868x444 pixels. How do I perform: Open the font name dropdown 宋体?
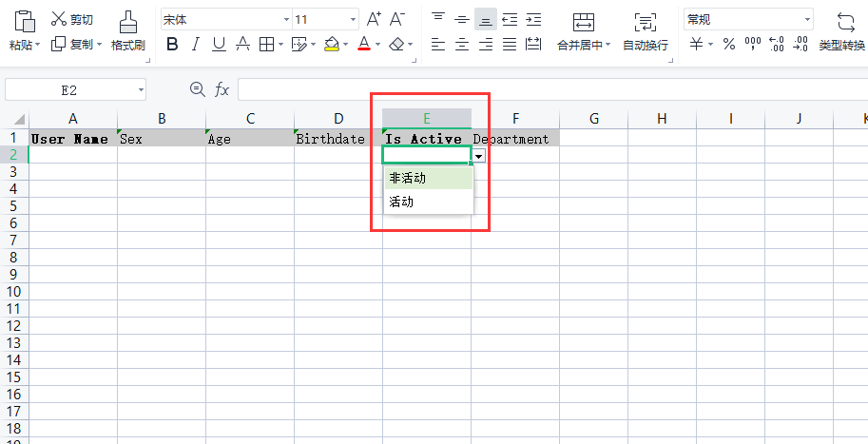coord(286,20)
